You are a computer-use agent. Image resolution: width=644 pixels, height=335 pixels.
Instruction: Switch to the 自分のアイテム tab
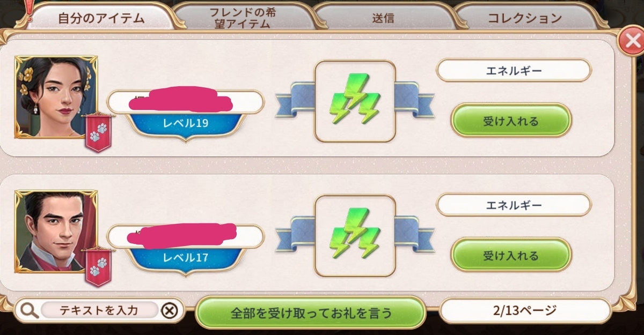(x=101, y=18)
